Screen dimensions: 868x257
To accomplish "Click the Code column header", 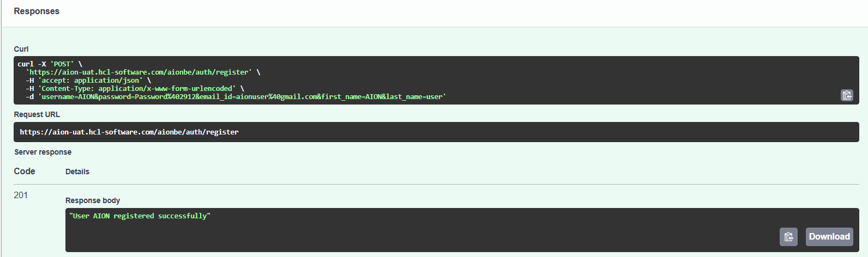I will [25, 171].
